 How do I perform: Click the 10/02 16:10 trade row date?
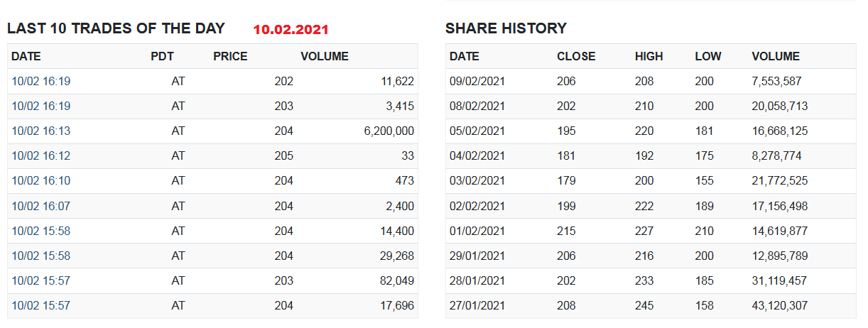pyautogui.click(x=41, y=181)
